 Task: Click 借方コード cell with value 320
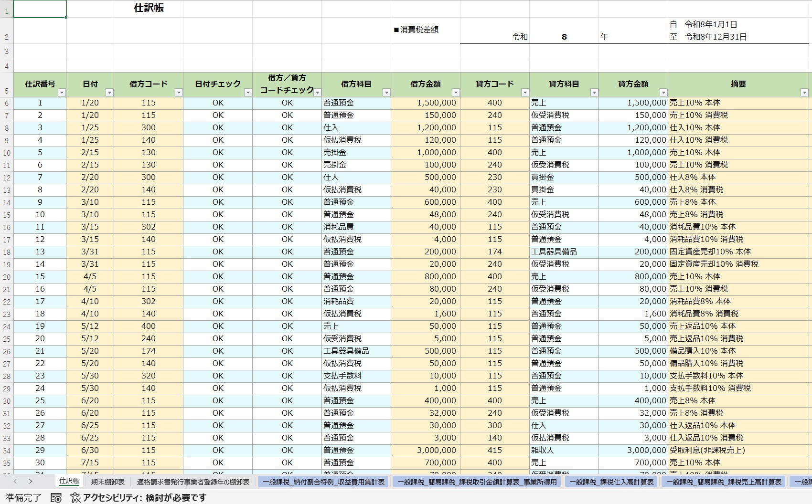[x=149, y=376]
